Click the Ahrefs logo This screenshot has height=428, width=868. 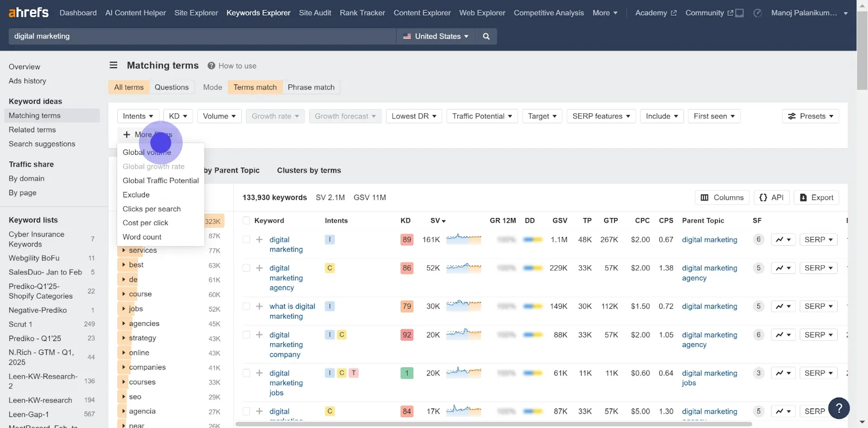29,12
